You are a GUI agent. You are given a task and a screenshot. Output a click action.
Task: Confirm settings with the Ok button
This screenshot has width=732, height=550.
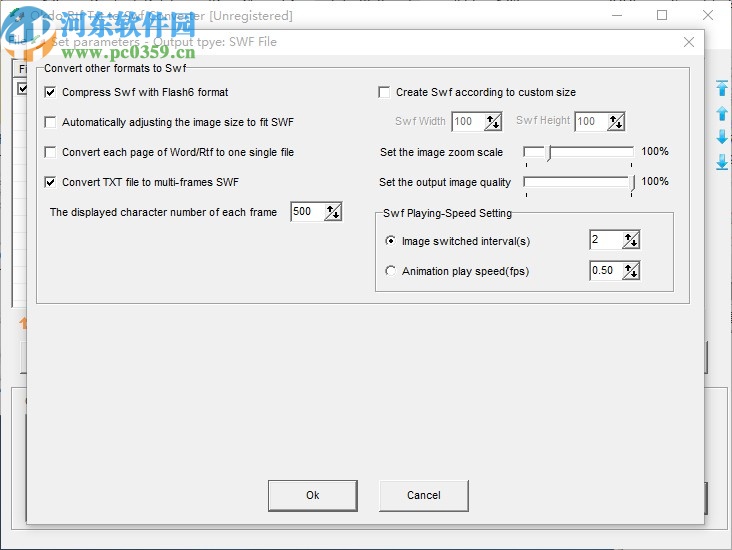(313, 495)
